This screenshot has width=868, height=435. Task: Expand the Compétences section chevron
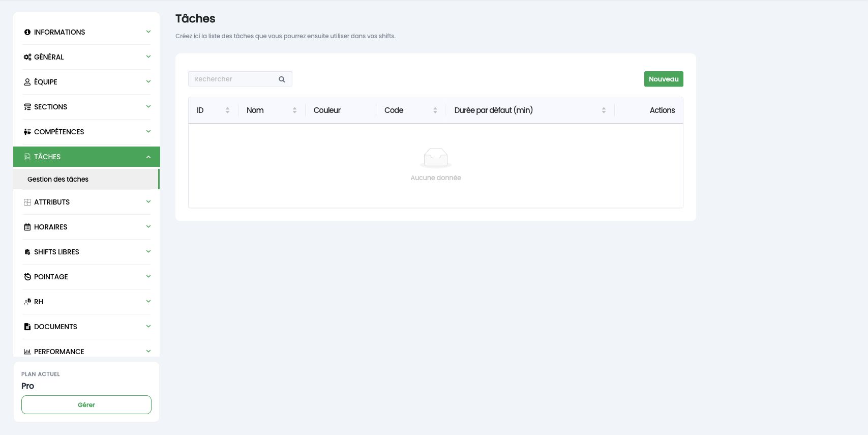[148, 131]
